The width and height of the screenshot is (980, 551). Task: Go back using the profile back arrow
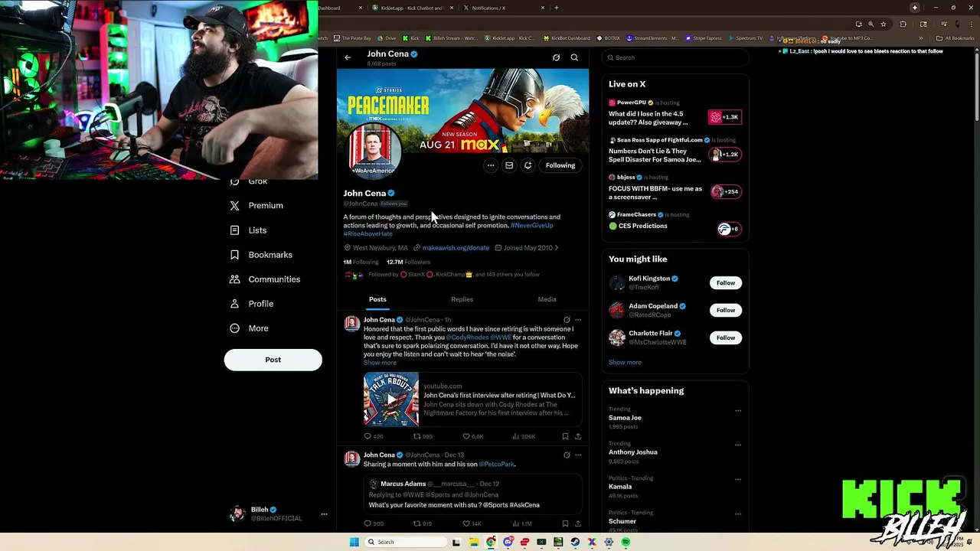tap(348, 57)
